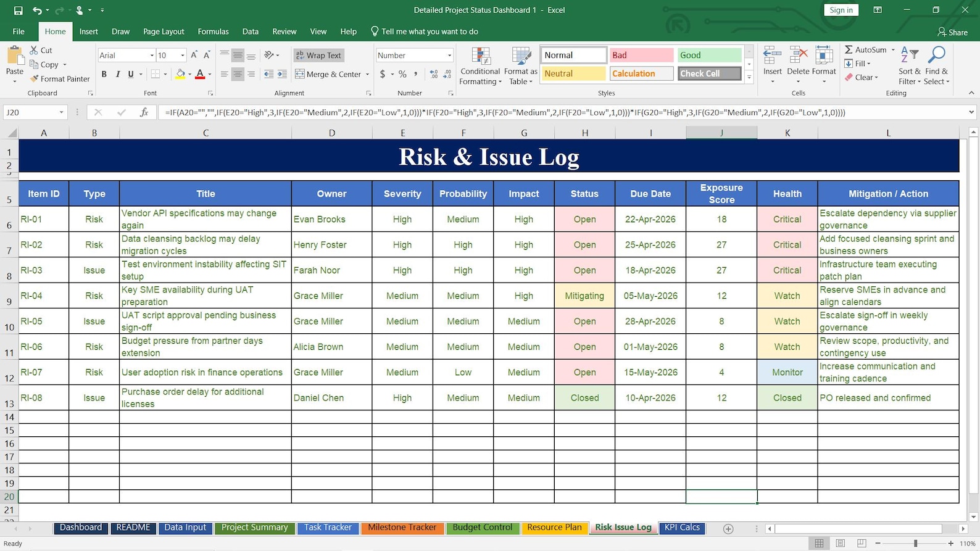Toggle align right alignment

(251, 74)
